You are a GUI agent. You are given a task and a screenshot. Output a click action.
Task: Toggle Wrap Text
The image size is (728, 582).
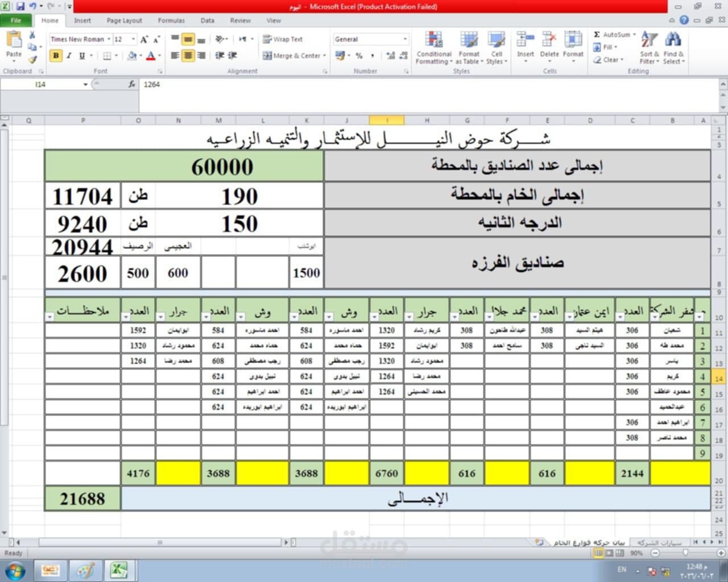click(283, 39)
